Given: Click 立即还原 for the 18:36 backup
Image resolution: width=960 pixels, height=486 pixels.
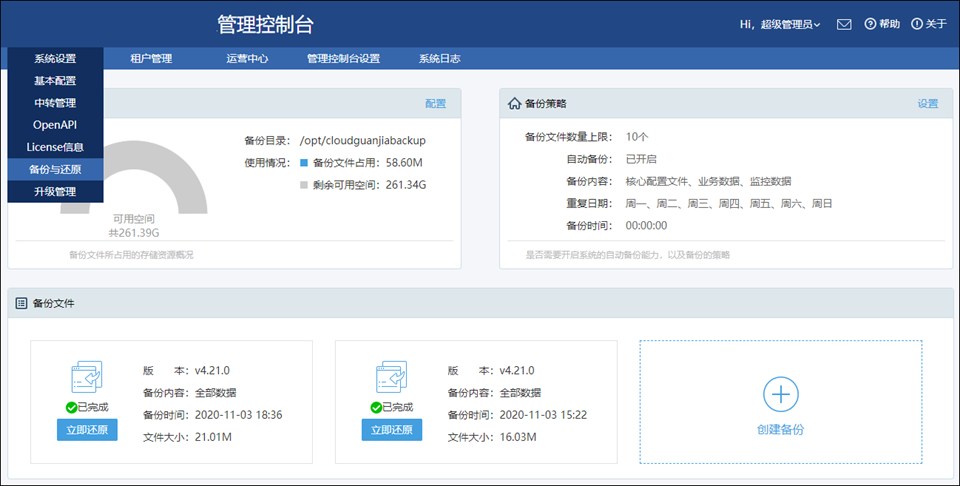Looking at the screenshot, I should [x=87, y=430].
